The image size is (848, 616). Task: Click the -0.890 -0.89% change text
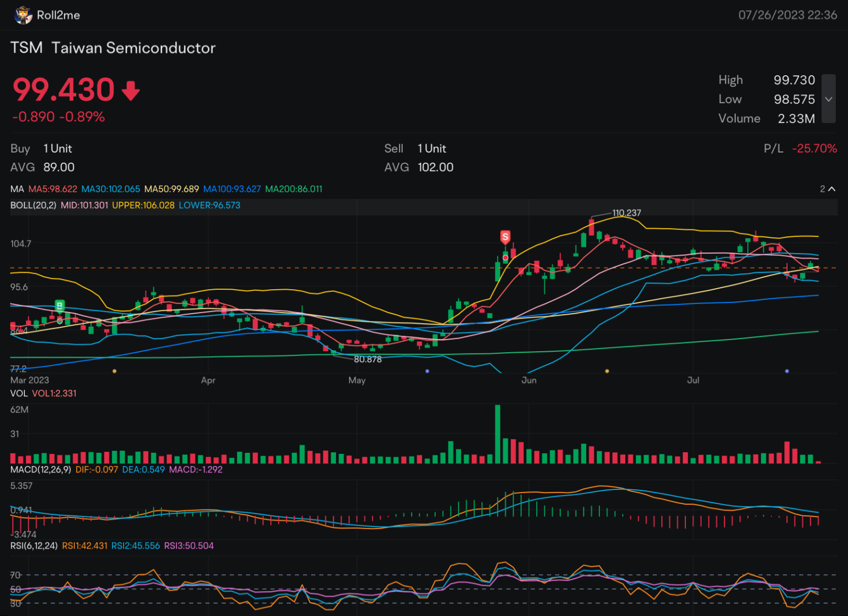click(x=58, y=117)
